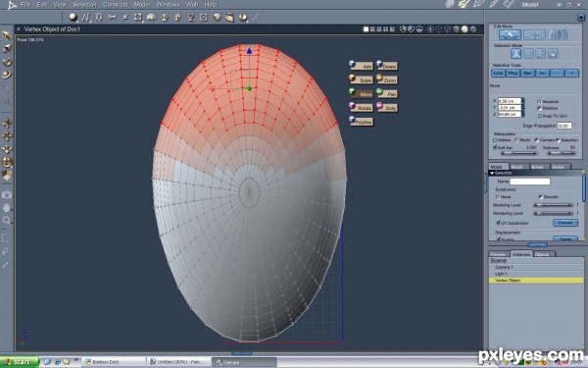Click the Rotate sphere button in viewport
The width and height of the screenshot is (588, 368).
pos(362,107)
